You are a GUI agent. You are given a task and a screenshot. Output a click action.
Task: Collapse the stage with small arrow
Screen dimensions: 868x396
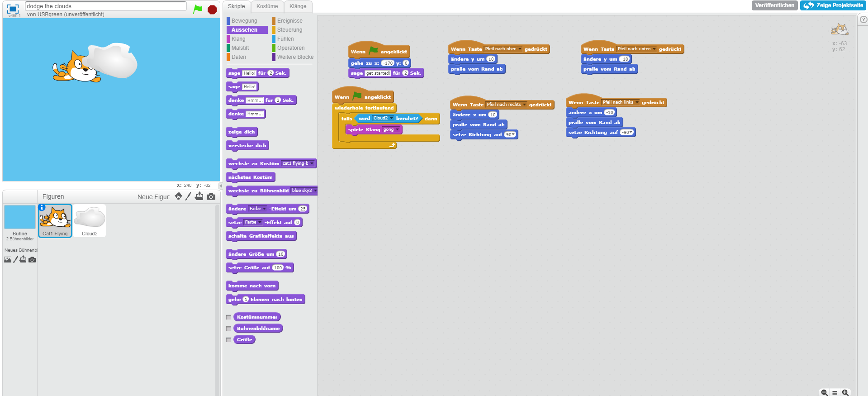(x=221, y=186)
